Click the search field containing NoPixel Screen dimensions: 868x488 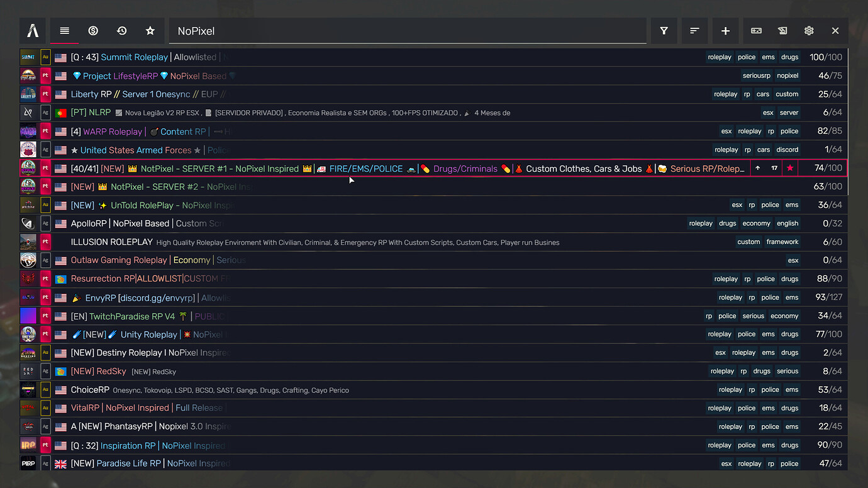pyautogui.click(x=406, y=30)
